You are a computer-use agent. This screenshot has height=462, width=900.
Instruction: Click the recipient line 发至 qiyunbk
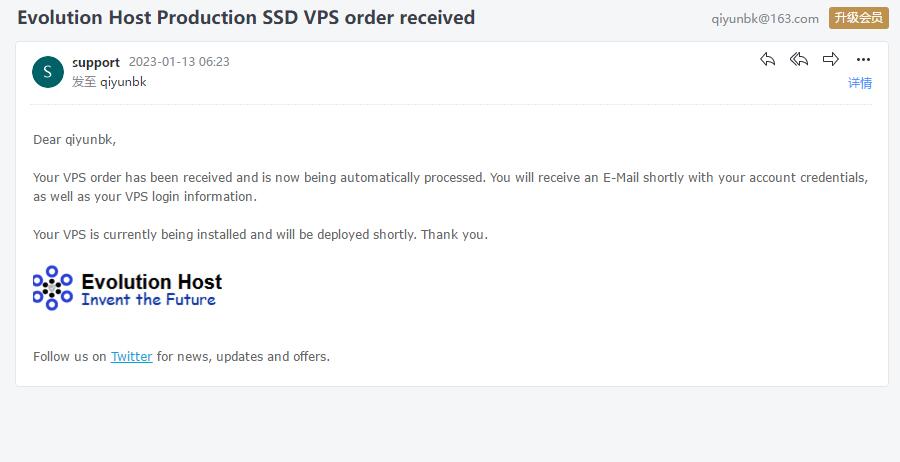(109, 81)
